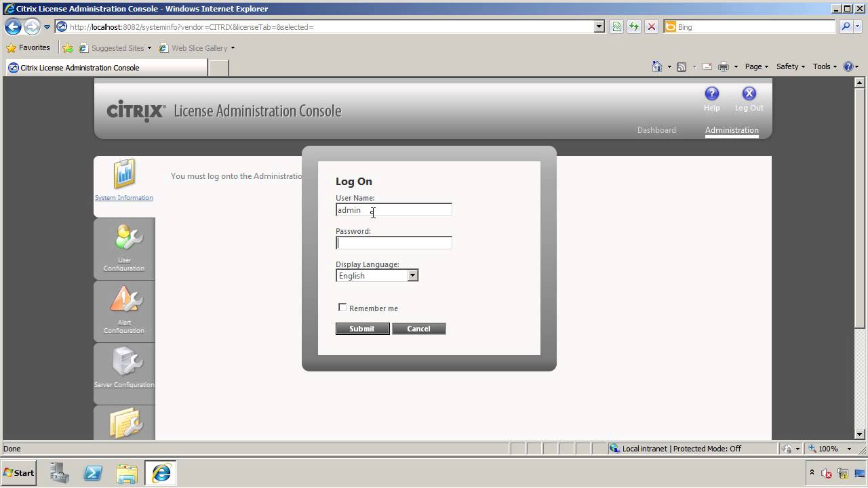
Task: Click the Home icon in command bar
Action: tap(656, 66)
